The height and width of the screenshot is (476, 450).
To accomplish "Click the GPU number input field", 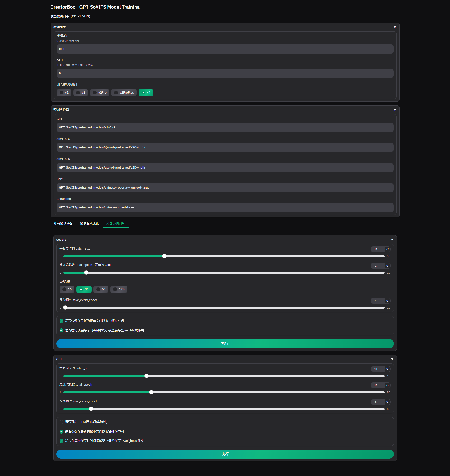I will pos(225,73).
